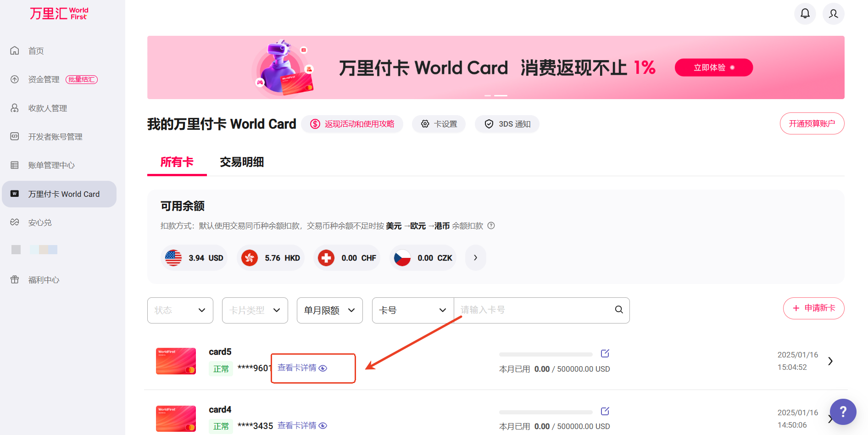Open 开发者账号管理 in sidebar

click(x=56, y=137)
